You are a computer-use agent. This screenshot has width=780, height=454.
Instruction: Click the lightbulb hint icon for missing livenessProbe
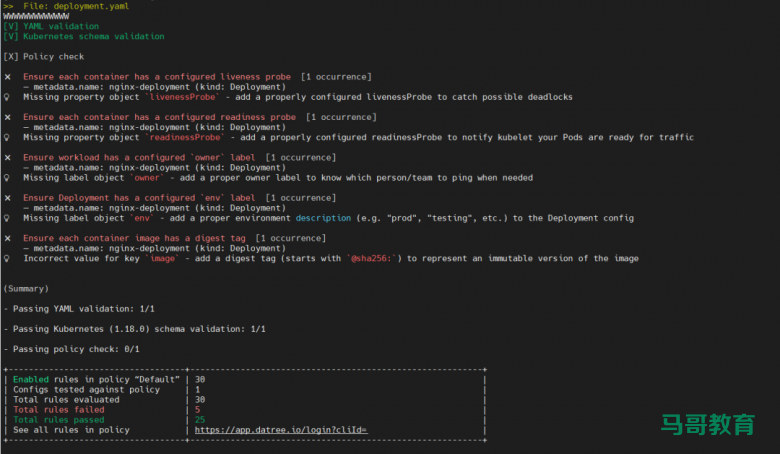(x=8, y=97)
